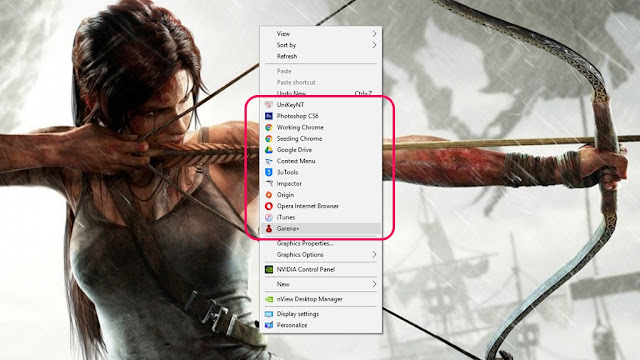Click the red Opera browser icon

(269, 206)
